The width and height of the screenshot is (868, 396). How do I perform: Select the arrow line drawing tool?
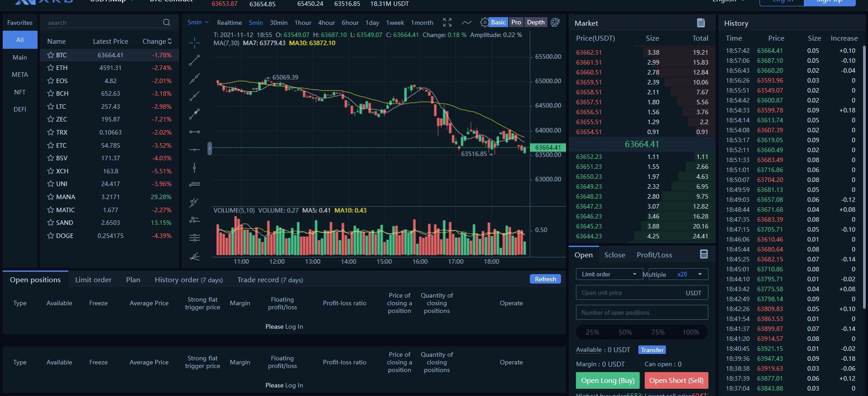click(x=194, y=114)
